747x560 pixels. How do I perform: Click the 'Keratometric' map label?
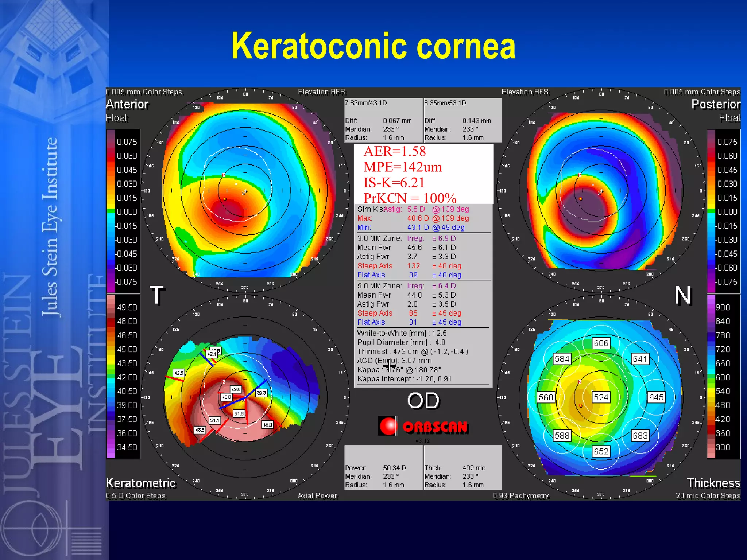click(x=141, y=483)
